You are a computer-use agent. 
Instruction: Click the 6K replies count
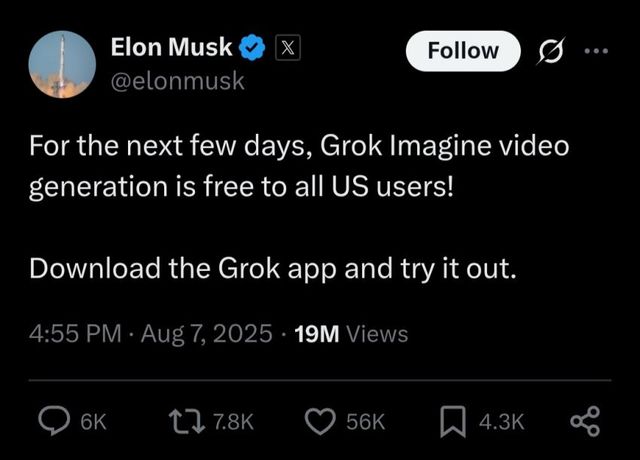(x=92, y=423)
